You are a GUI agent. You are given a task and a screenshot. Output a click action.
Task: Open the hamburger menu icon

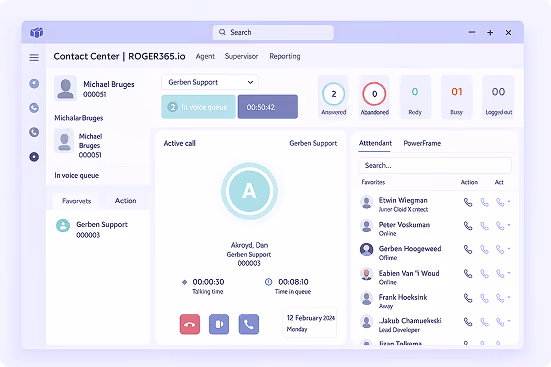click(x=34, y=57)
